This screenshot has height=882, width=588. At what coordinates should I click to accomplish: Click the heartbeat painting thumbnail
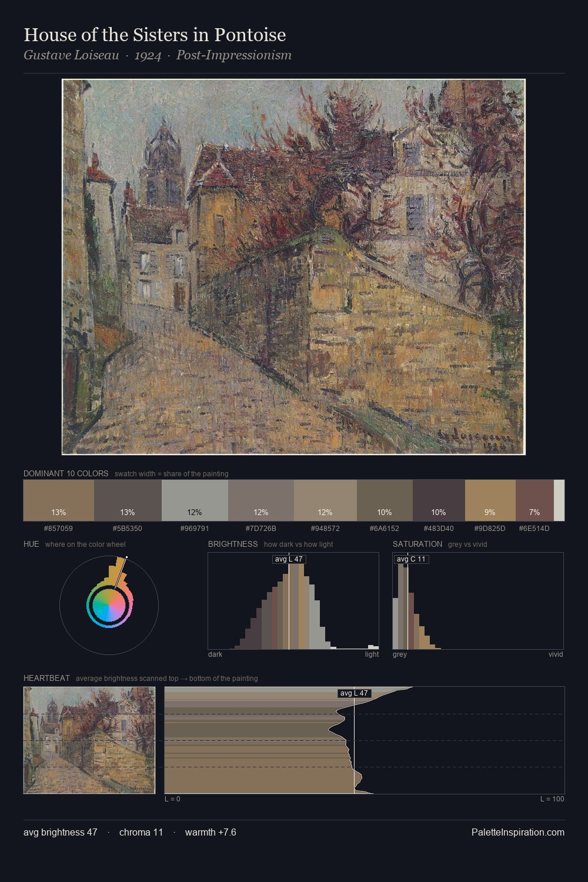tap(89, 740)
